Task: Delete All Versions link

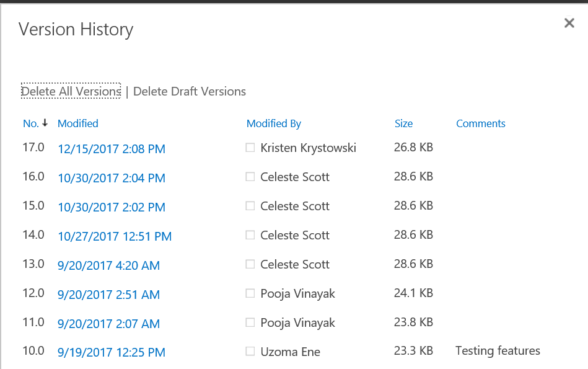Action: coord(71,91)
